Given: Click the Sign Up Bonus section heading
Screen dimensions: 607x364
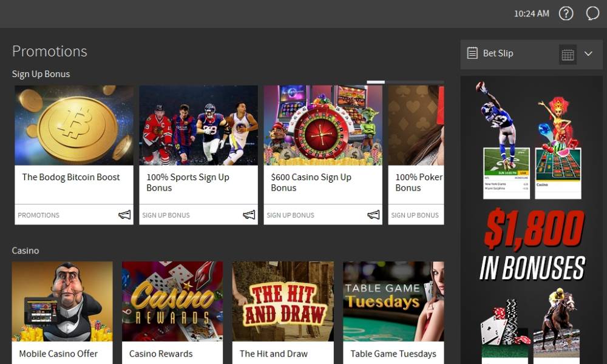Looking at the screenshot, I should [41, 74].
